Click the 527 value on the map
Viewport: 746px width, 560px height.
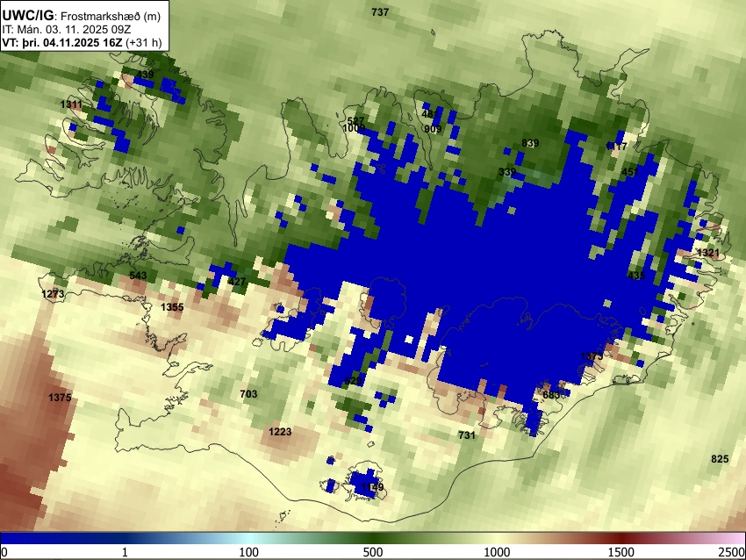[355, 121]
